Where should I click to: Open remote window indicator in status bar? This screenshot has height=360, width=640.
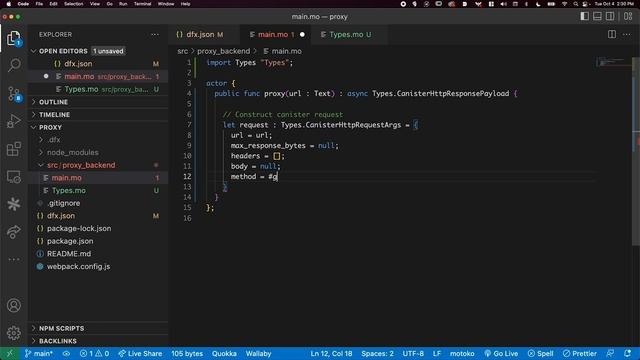point(9,353)
